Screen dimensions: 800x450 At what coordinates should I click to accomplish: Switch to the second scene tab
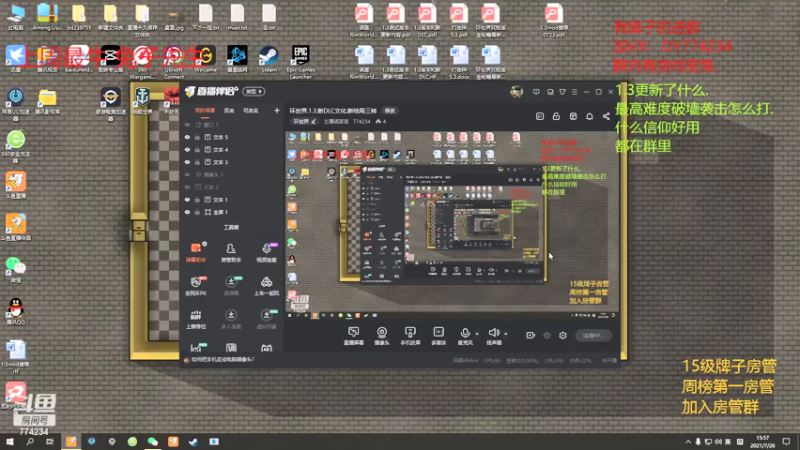click(x=229, y=111)
